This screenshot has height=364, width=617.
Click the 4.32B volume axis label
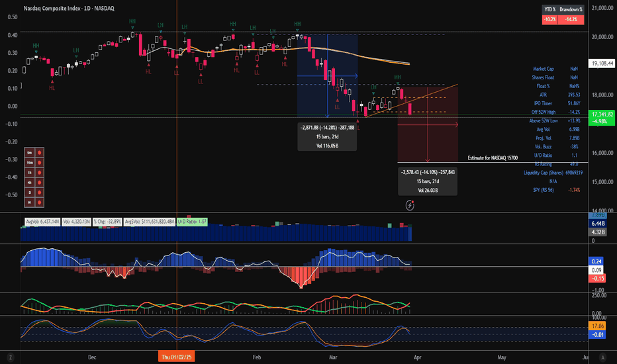click(x=597, y=232)
